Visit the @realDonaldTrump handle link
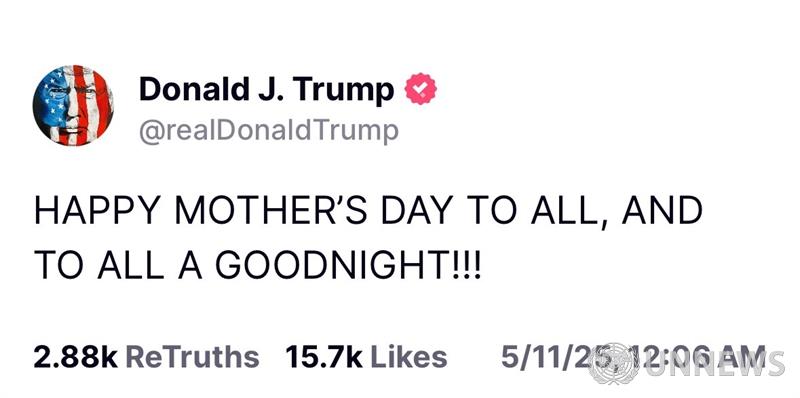800x398 pixels. (x=269, y=131)
